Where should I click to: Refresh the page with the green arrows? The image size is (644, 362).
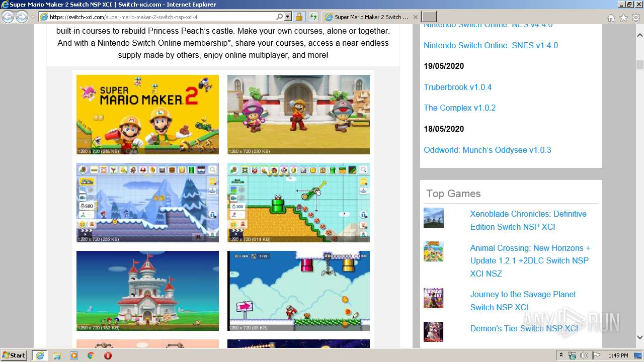pyautogui.click(x=313, y=17)
